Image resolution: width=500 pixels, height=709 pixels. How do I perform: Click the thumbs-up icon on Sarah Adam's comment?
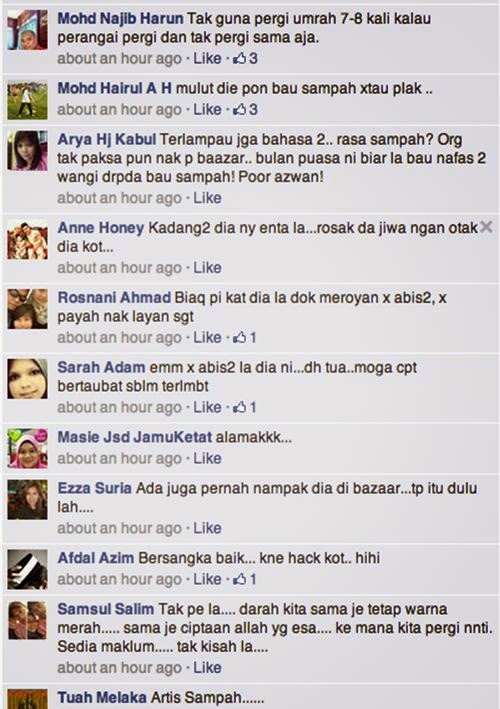coord(239,407)
